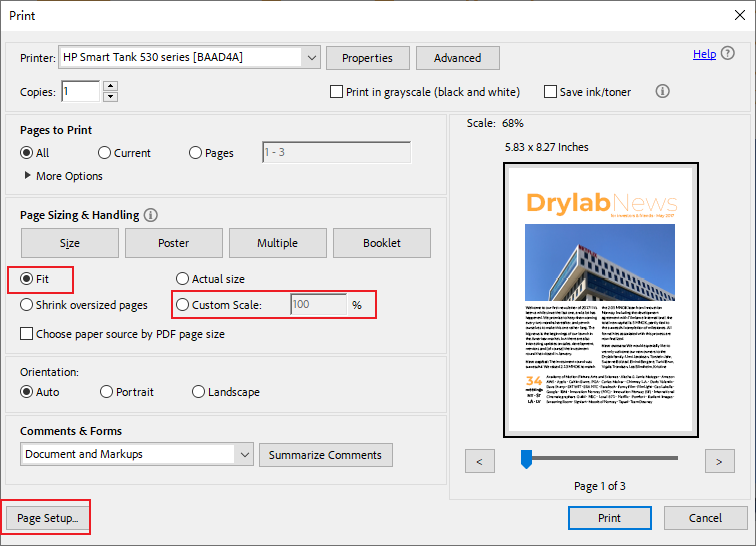Viewport: 756px width, 546px height.
Task: Click the Page Sizing & Handling info icon
Action: pos(151,215)
